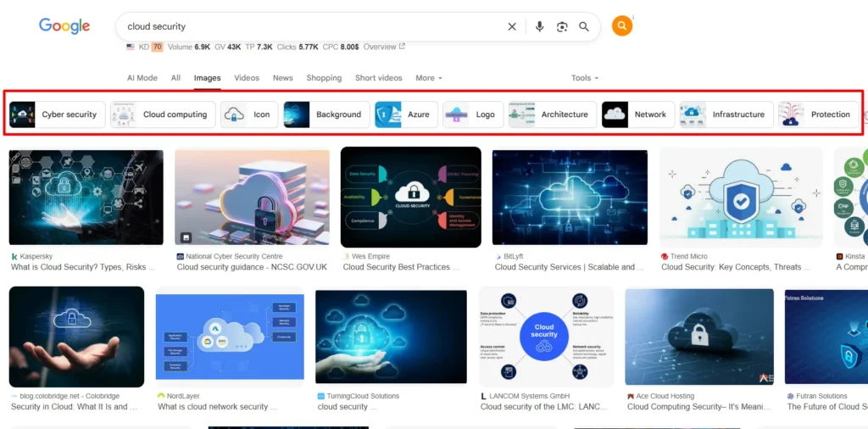Click the orange round search extension icon
The image size is (868, 429).
click(621, 26)
